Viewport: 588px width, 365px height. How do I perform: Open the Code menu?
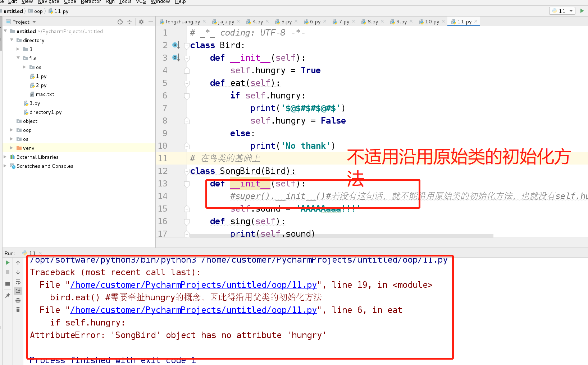70,2
